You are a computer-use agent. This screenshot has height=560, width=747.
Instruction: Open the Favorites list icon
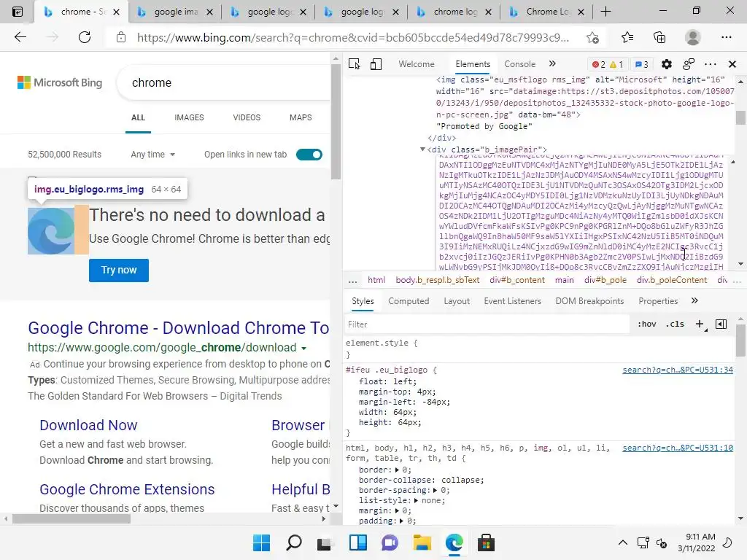(627, 37)
